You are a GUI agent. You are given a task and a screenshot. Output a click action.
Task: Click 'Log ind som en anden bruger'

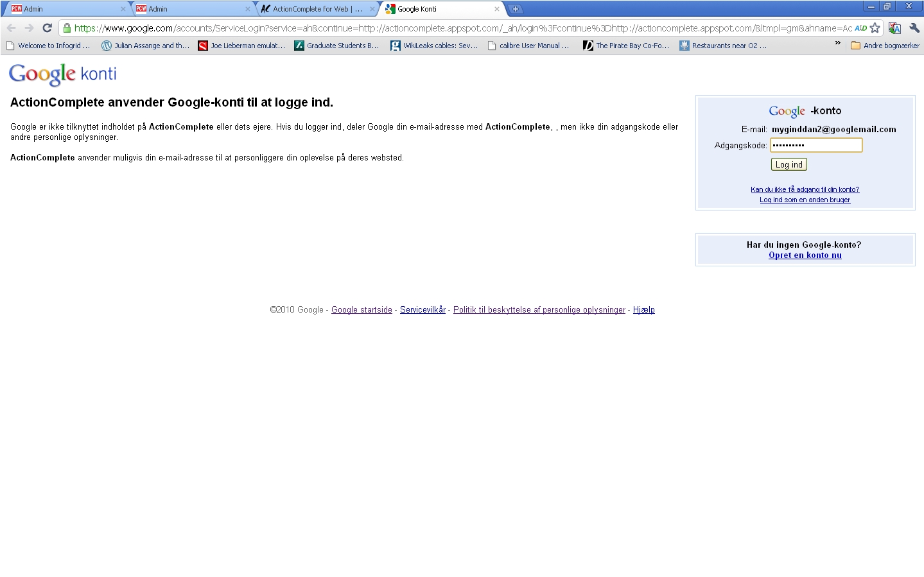pos(805,200)
